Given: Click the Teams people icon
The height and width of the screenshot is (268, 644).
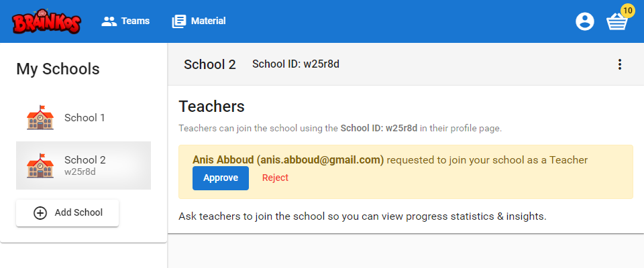Looking at the screenshot, I should 109,21.
